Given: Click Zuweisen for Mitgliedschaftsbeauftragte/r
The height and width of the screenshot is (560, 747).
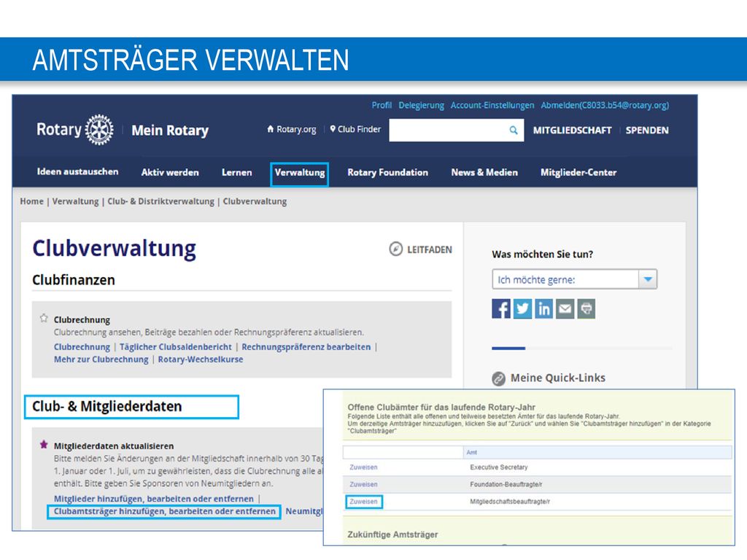Looking at the screenshot, I should point(363,502).
